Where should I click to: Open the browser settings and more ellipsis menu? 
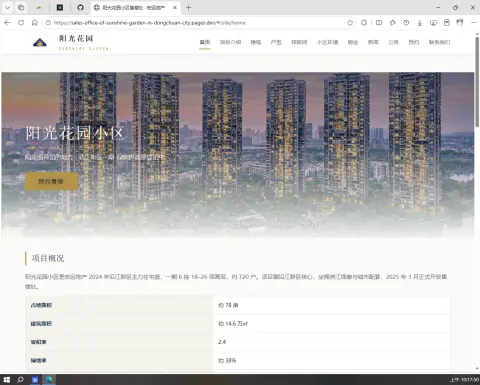[x=474, y=23]
